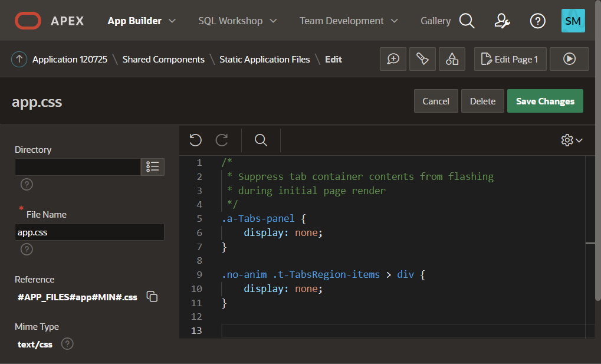Copy the Reference path to clipboard
The width and height of the screenshot is (601, 364).
[152, 297]
